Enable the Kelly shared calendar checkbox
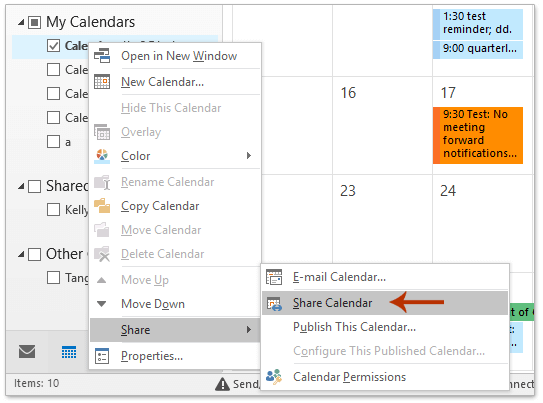This screenshot has height=403, width=543. point(53,209)
